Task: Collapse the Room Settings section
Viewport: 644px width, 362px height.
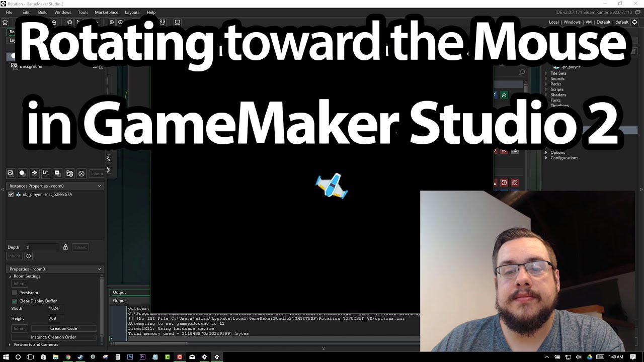Action: [x=11, y=276]
